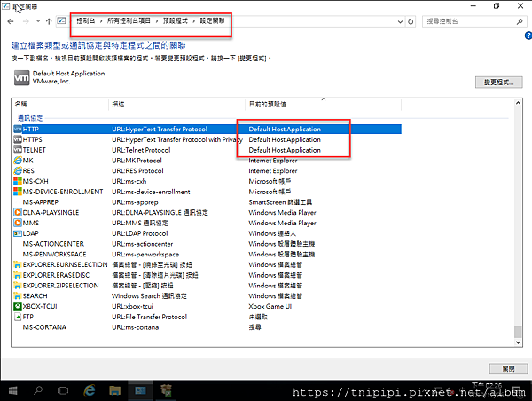Click the blue help question mark icon
The width and height of the screenshot is (532, 401).
pos(528,35)
